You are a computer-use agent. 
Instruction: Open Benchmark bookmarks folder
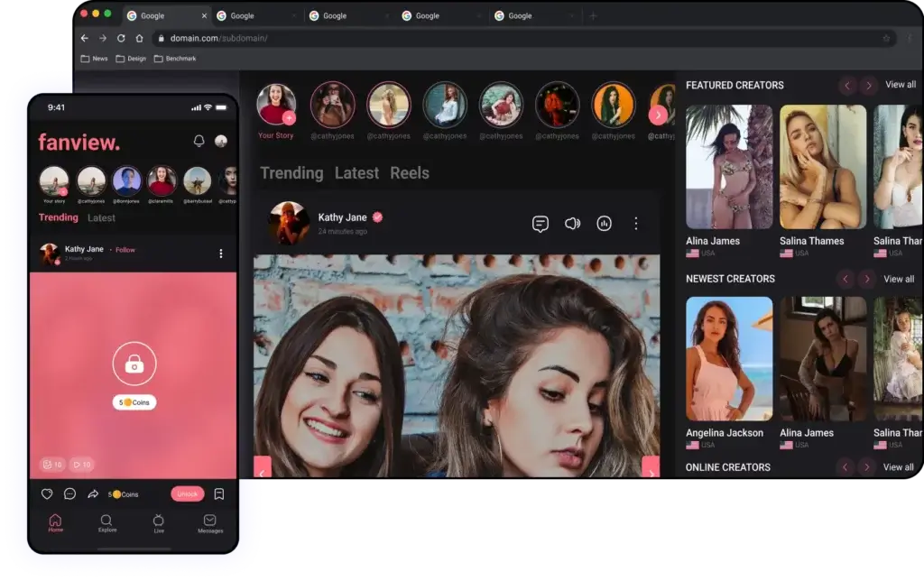tap(175, 59)
